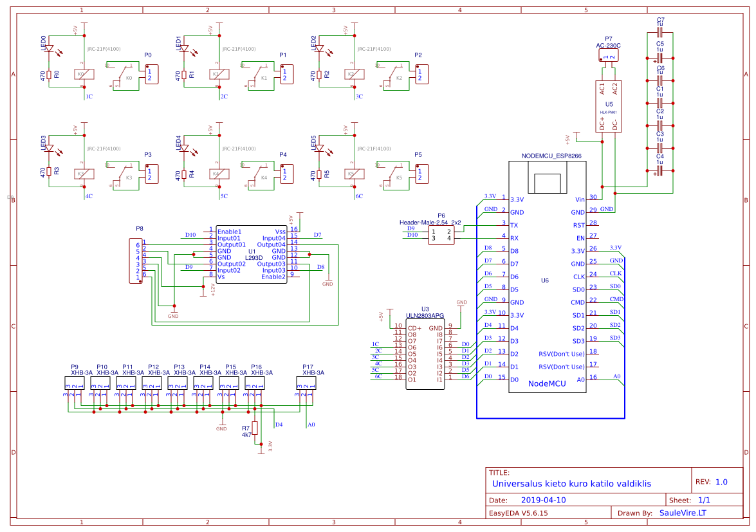Screen dimensions: 756x532
Task: Click the 3C net label below K2 relay
Action: pyautogui.click(x=359, y=96)
